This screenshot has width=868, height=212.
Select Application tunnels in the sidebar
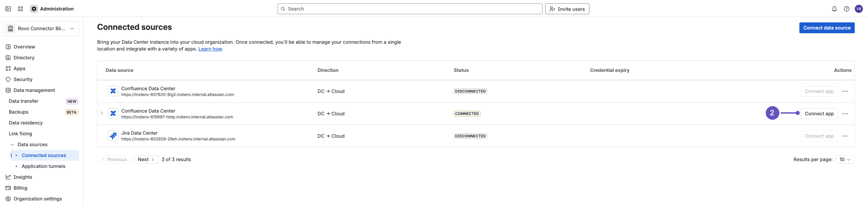pos(43,166)
